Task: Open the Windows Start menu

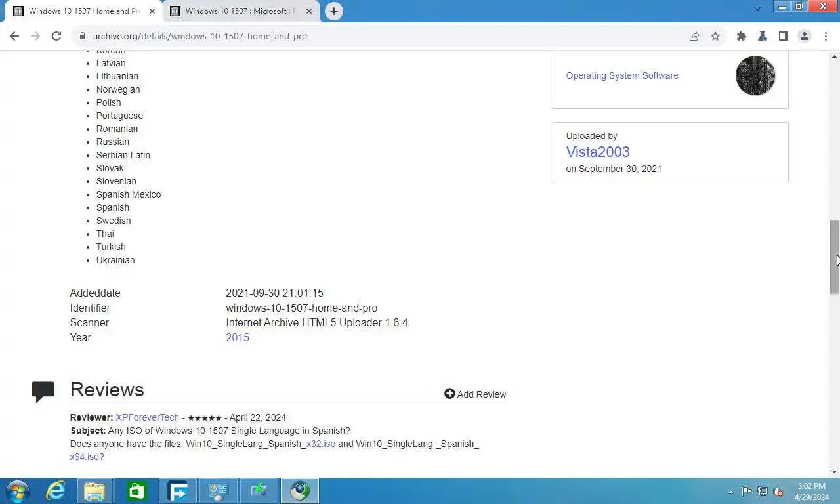Action: coord(17,491)
